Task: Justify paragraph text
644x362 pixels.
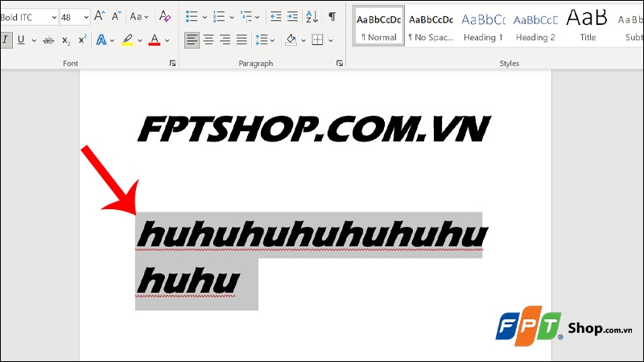Action: pos(242,39)
